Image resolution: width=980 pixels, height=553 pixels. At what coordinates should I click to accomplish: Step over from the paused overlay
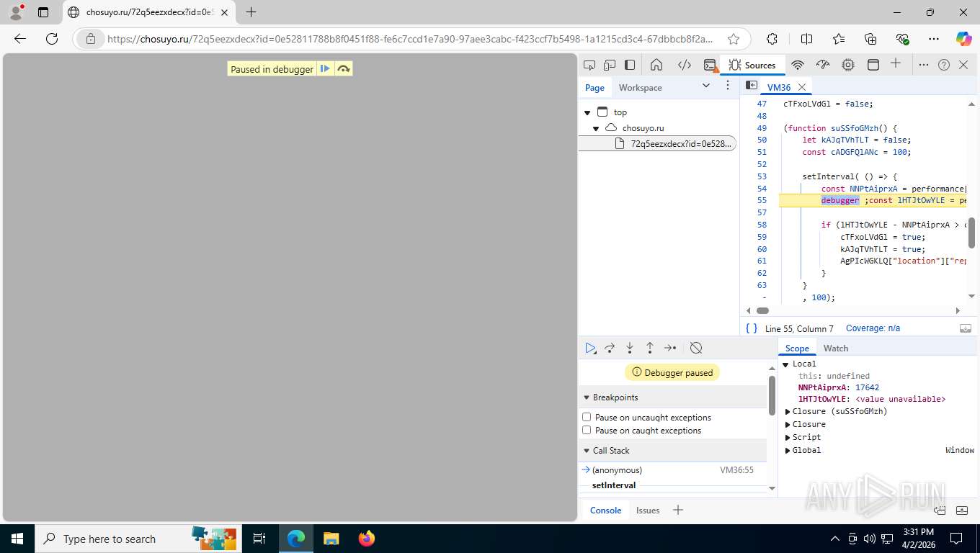(344, 69)
